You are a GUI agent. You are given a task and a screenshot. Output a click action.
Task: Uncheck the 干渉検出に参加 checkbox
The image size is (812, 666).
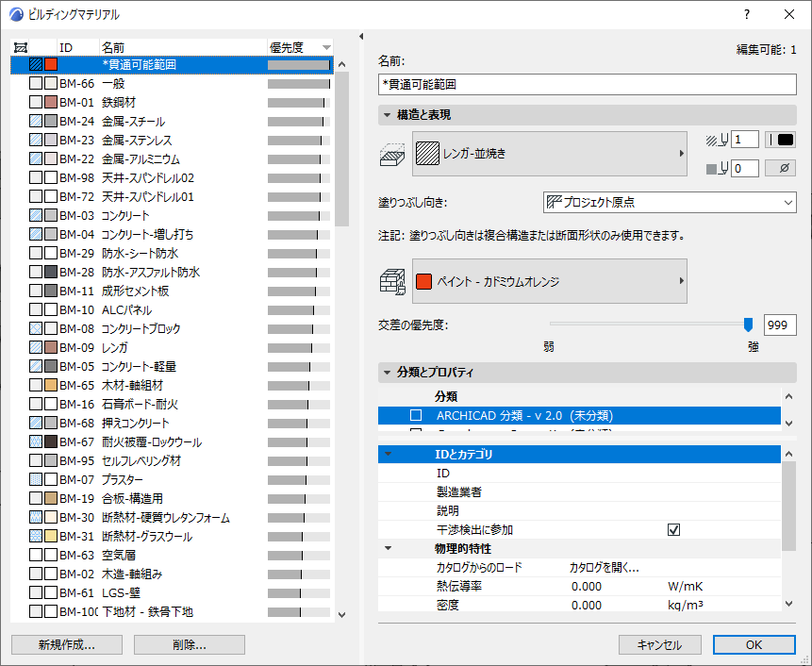(x=673, y=530)
